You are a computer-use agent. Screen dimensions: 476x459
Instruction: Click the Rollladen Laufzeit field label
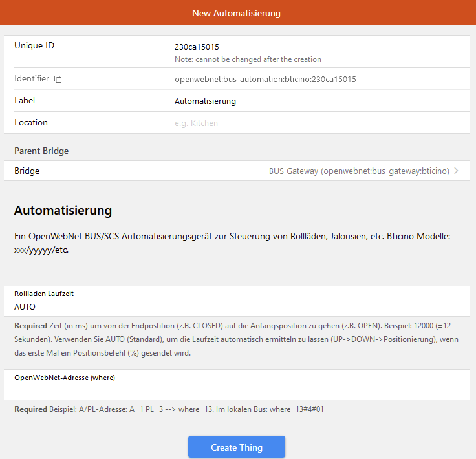tap(44, 294)
